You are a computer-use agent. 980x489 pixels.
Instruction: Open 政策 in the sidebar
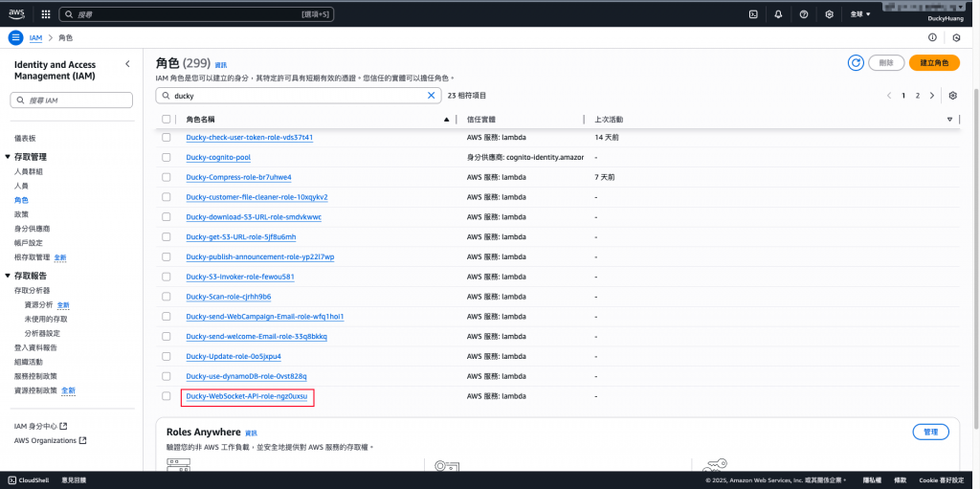pyautogui.click(x=21, y=214)
